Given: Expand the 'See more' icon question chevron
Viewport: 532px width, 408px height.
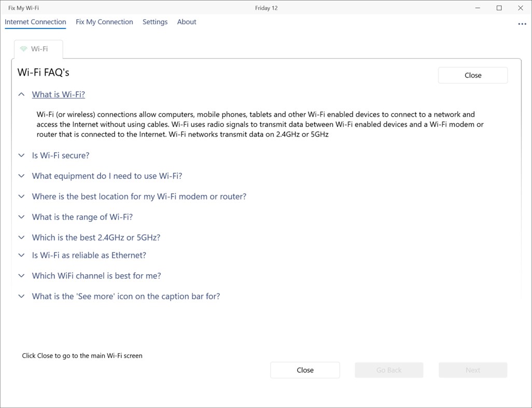Looking at the screenshot, I should pos(21,297).
